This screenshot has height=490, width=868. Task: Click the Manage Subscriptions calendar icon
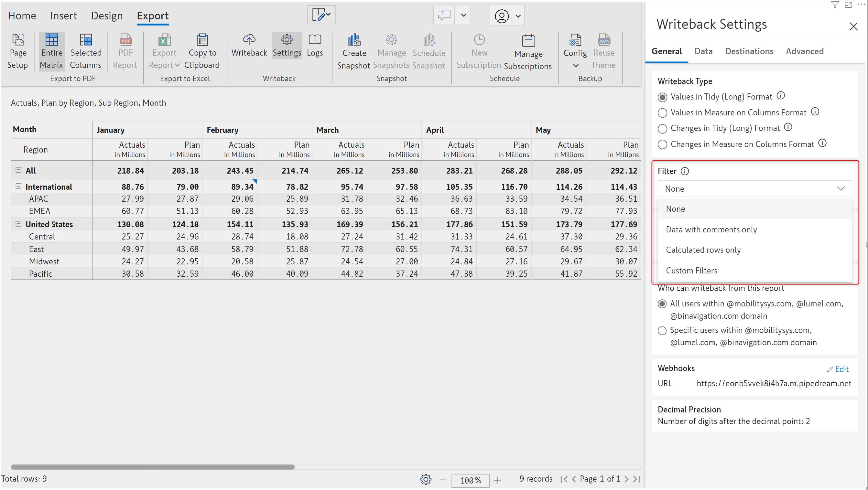point(528,41)
